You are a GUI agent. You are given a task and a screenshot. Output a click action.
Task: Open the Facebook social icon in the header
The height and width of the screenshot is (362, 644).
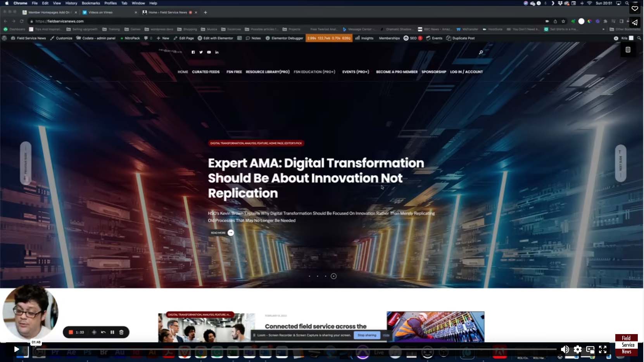pos(193,52)
